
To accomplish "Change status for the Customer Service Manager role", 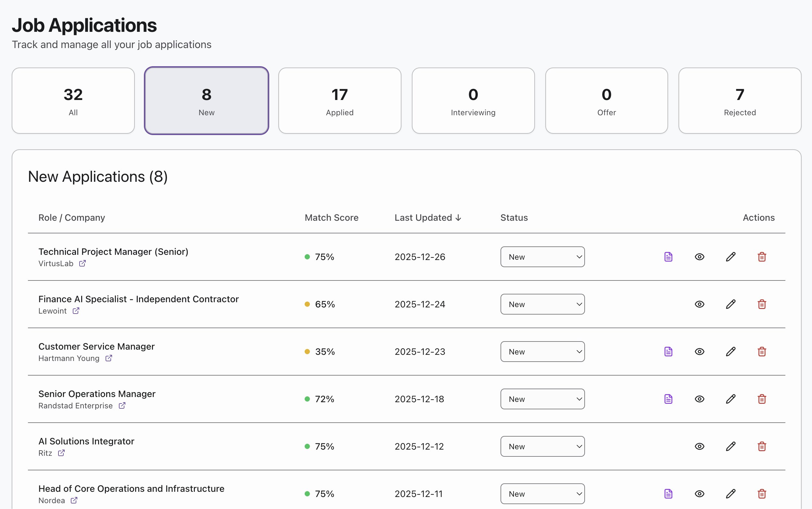I will 542,352.
